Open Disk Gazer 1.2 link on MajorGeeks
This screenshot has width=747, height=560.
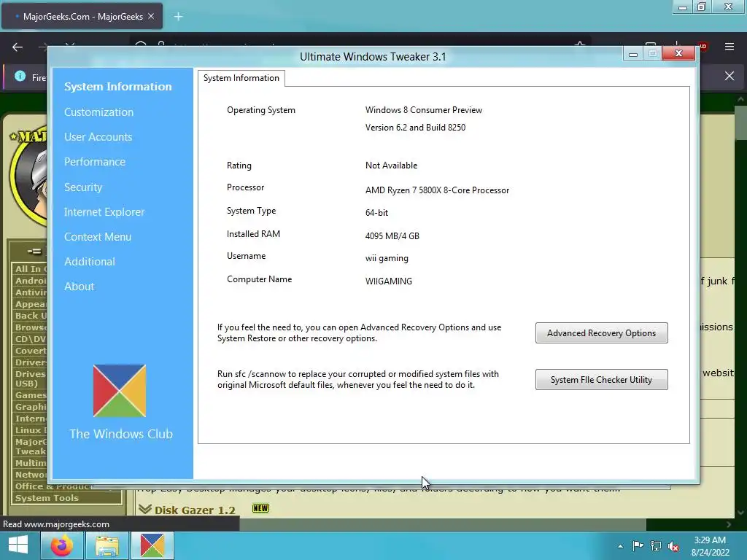click(195, 510)
